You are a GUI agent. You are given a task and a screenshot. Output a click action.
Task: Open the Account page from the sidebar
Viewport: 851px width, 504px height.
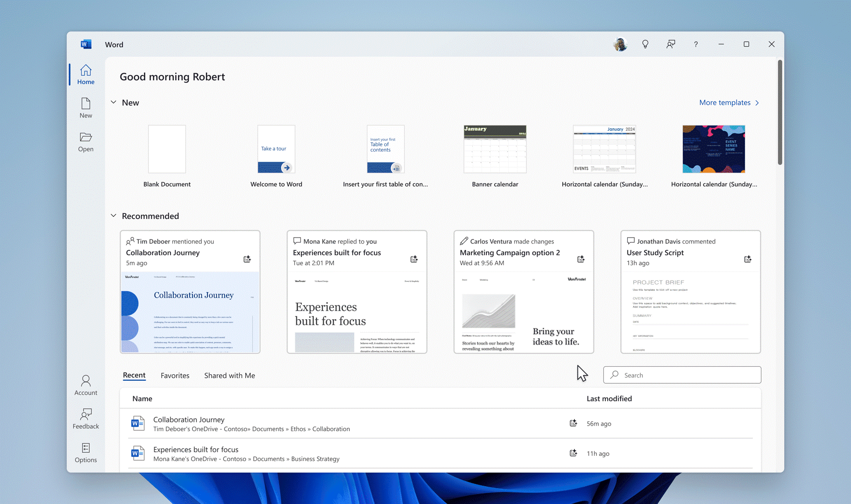(x=85, y=385)
